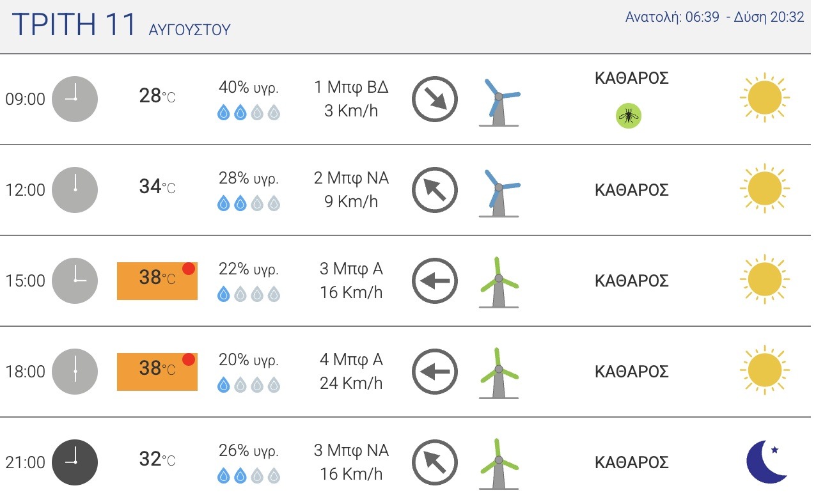Click the 28°C temperature at 09:00
The height and width of the screenshot is (504, 816).
pyautogui.click(x=157, y=96)
